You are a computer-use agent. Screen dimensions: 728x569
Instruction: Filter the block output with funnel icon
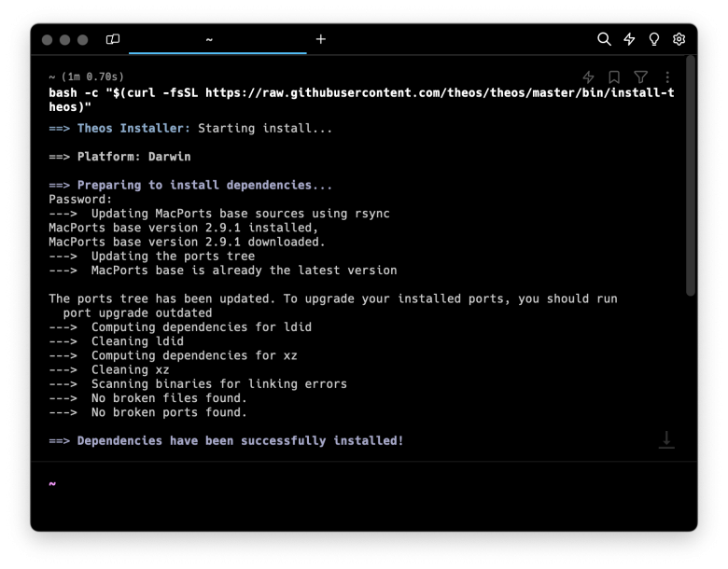click(640, 77)
